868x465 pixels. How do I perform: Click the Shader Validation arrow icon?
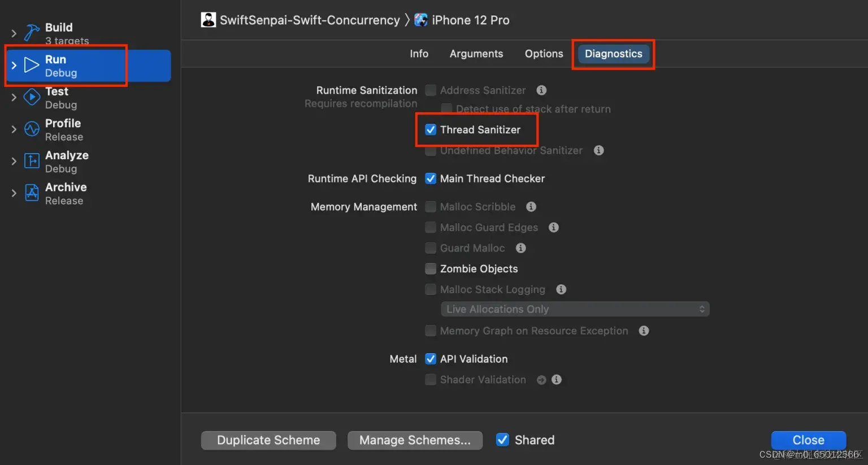coord(541,380)
